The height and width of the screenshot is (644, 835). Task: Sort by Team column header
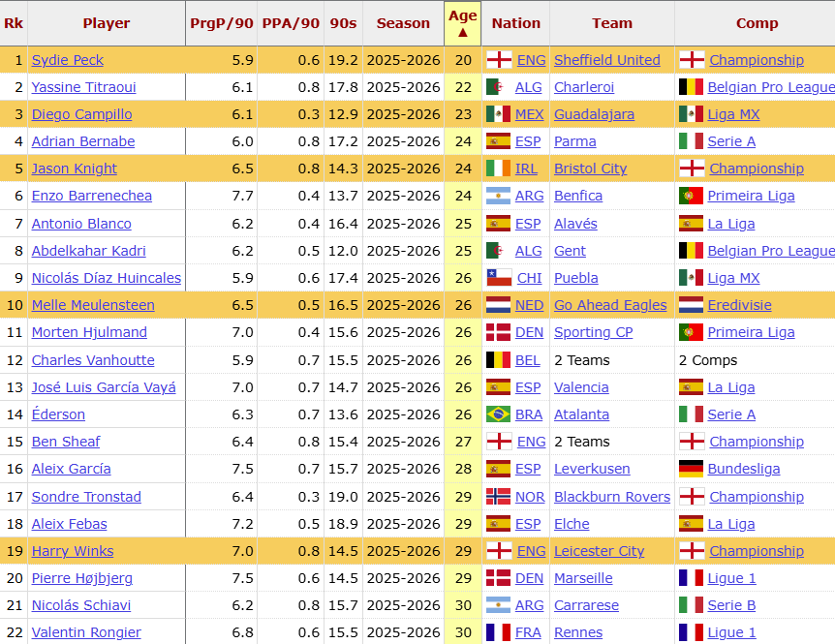coord(612,23)
